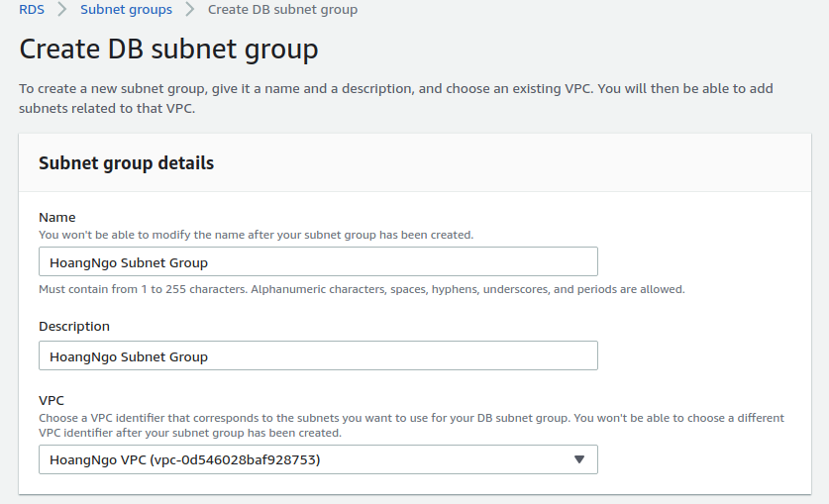Click the Description field label
Screen dimensions: 829x504
(74, 326)
